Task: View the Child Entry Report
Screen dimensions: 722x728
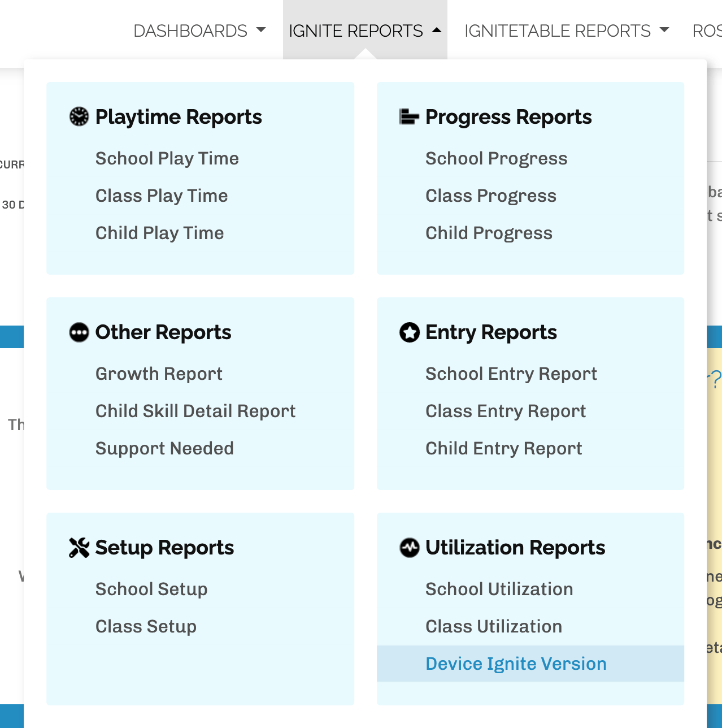Action: pyautogui.click(x=503, y=448)
